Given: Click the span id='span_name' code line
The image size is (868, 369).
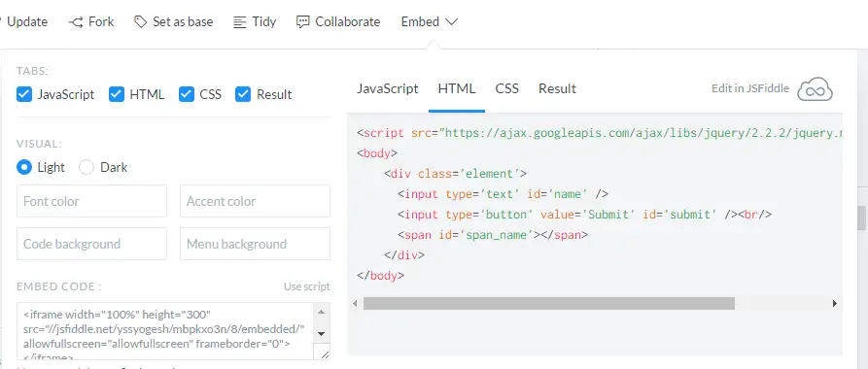Looking at the screenshot, I should click(x=492, y=235).
